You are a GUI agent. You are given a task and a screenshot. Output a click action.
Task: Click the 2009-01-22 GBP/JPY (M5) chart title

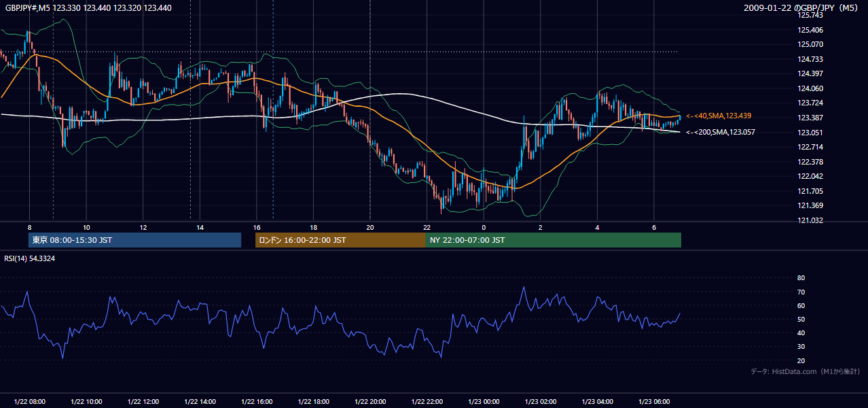pyautogui.click(x=802, y=7)
